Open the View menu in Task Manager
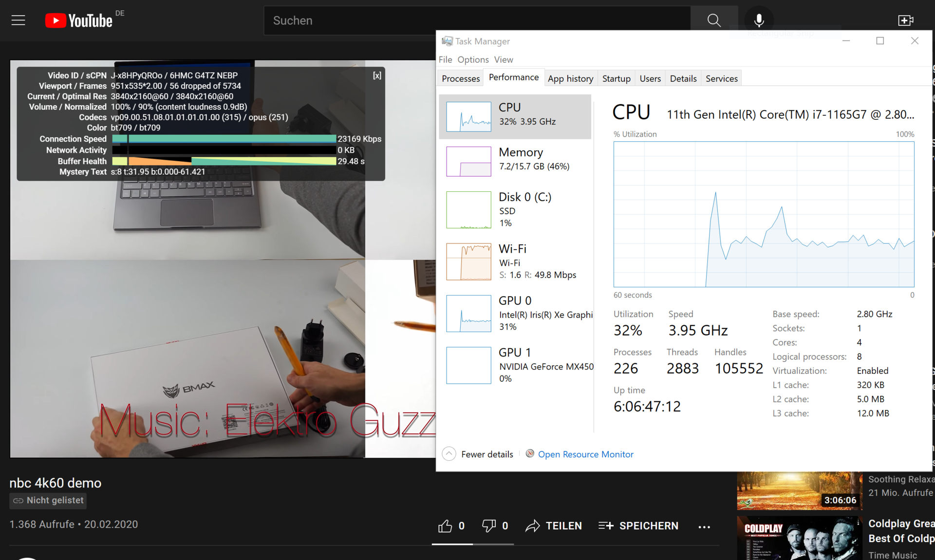Image resolution: width=935 pixels, height=560 pixels. pos(504,59)
